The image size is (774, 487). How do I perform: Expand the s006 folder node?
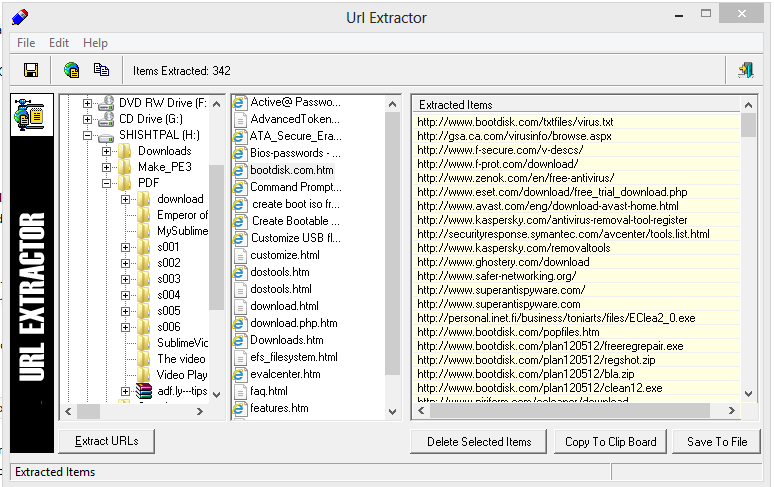[x=125, y=327]
